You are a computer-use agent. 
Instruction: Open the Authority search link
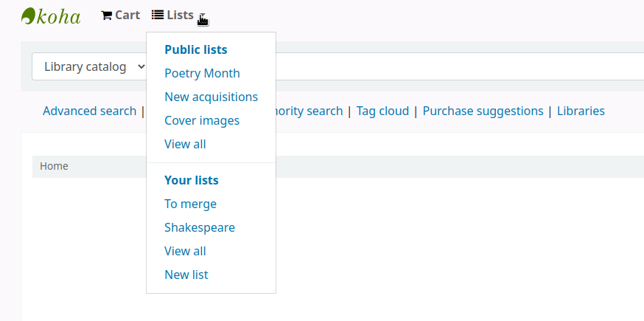pyautogui.click(x=309, y=111)
